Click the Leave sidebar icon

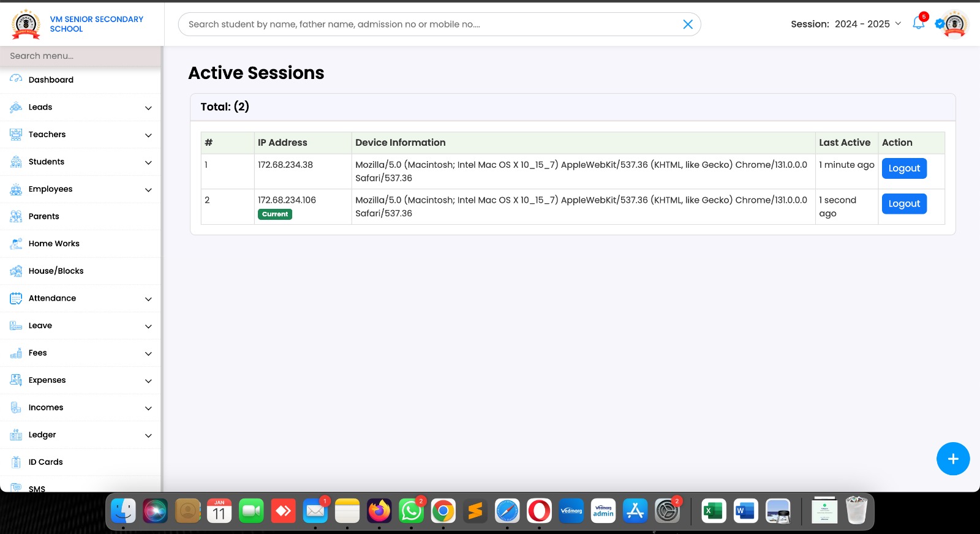[x=16, y=326]
